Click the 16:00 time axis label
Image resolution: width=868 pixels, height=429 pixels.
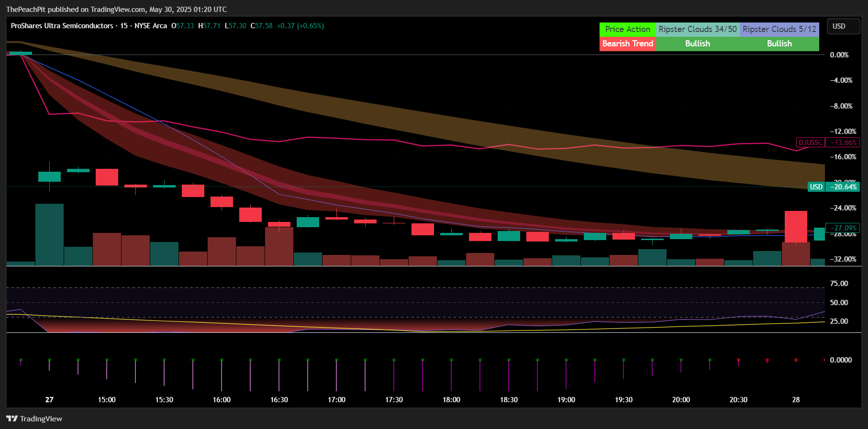[222, 400]
